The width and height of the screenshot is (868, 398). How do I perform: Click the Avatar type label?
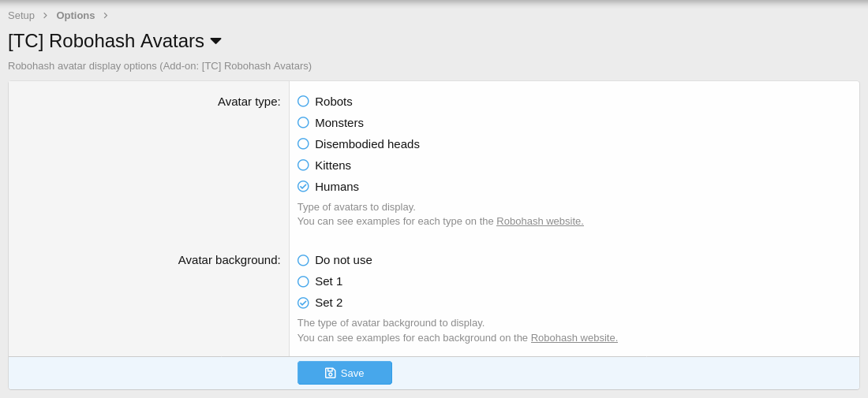[x=249, y=102]
